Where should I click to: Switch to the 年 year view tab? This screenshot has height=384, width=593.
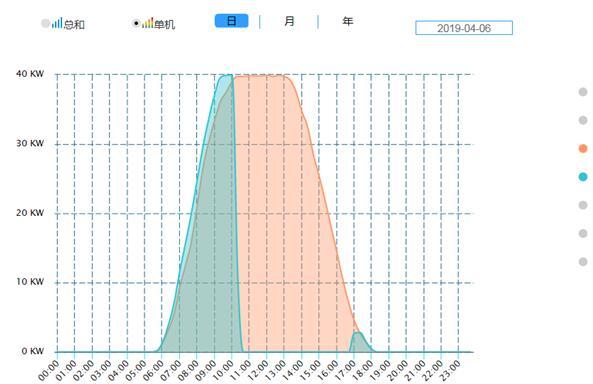click(x=348, y=21)
